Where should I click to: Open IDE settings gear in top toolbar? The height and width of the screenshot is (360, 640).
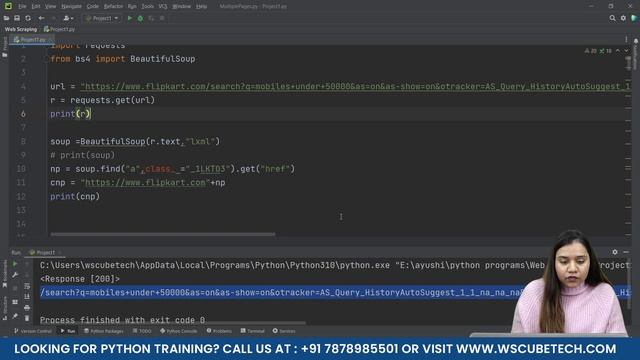pos(623,18)
